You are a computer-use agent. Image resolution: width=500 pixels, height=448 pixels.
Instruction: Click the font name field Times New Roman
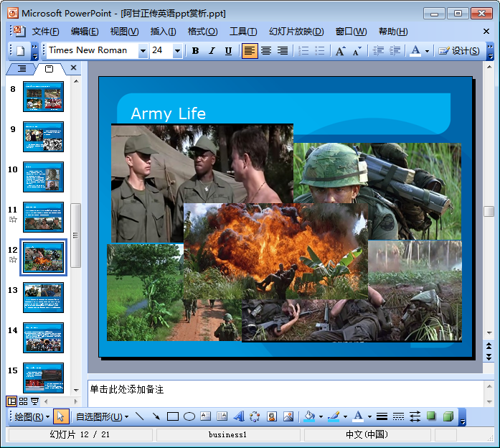(93, 51)
